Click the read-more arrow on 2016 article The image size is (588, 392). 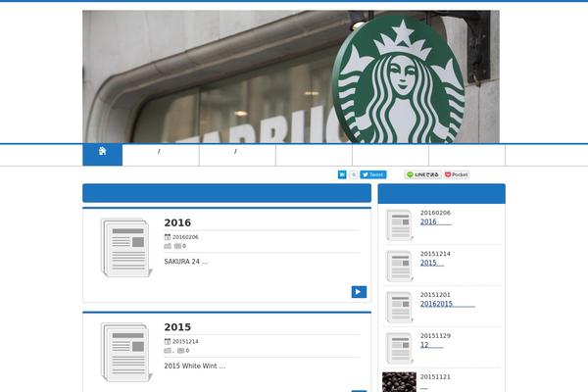click(359, 292)
